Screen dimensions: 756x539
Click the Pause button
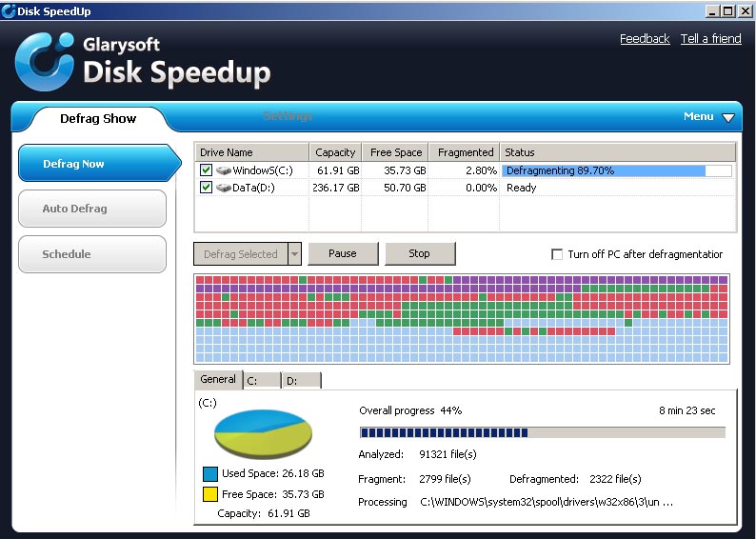343,253
